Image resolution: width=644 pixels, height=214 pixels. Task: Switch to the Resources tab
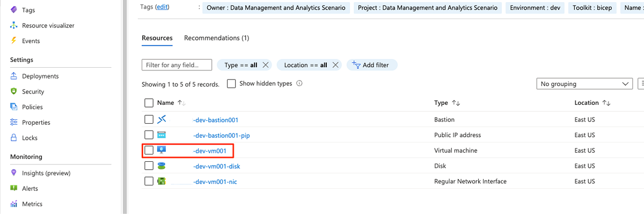coord(157,38)
